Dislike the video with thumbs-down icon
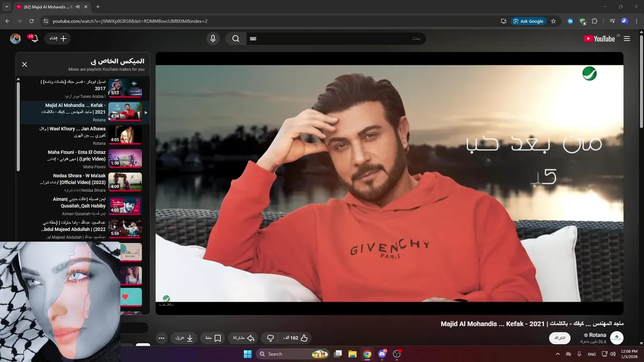The image size is (644, 362). click(x=270, y=338)
